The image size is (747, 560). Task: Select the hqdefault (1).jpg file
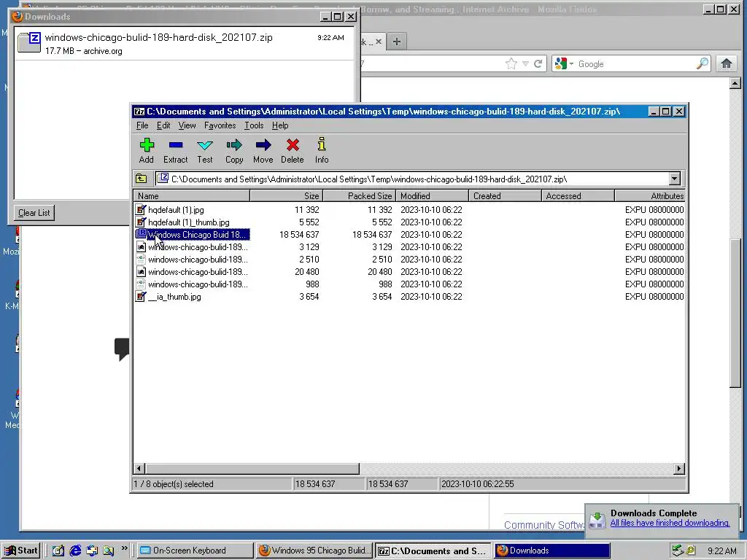[176, 209]
